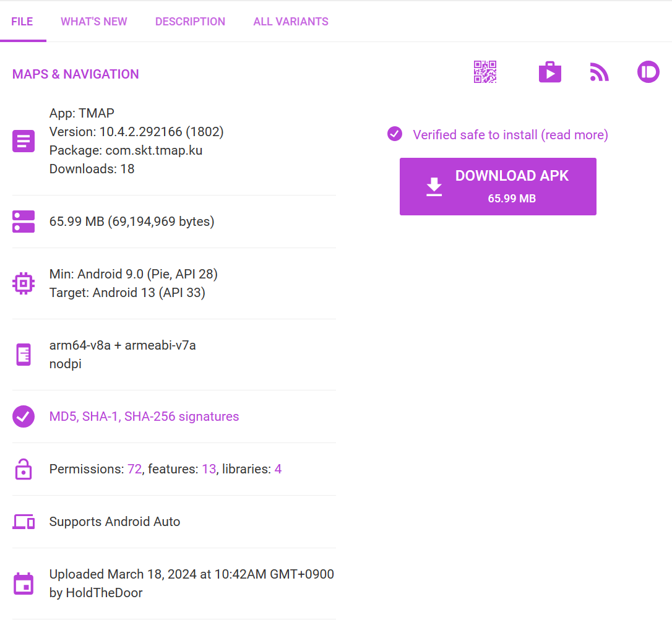672x638 pixels.
Task: Open Verified safe to install read more link
Action: click(x=510, y=134)
